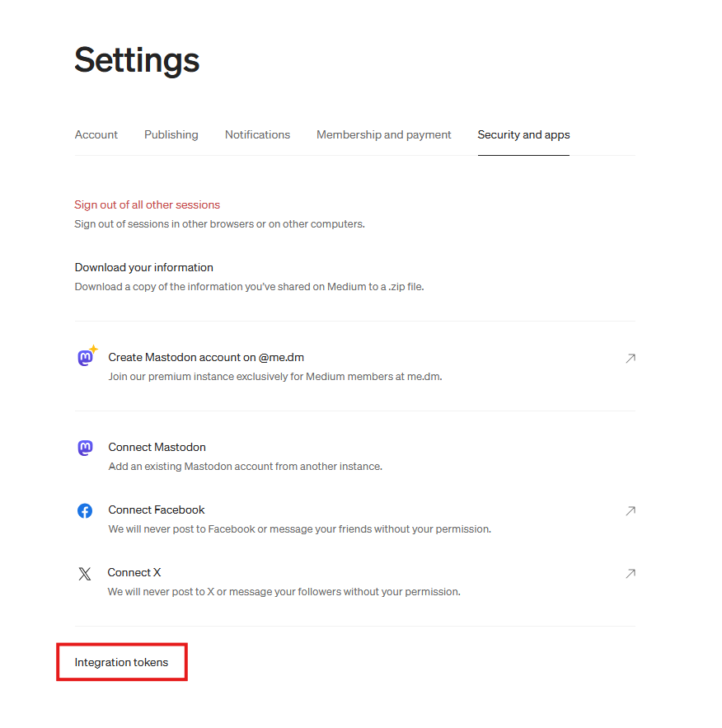722x728 pixels.
Task: Click arrow icon for Connect Facebook row
Action: (630, 510)
